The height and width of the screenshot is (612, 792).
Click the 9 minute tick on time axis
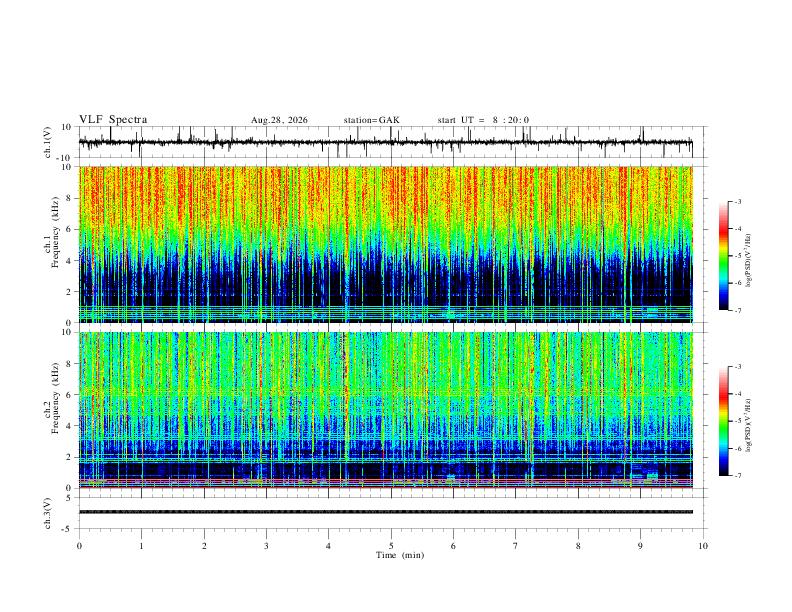pyautogui.click(x=640, y=546)
